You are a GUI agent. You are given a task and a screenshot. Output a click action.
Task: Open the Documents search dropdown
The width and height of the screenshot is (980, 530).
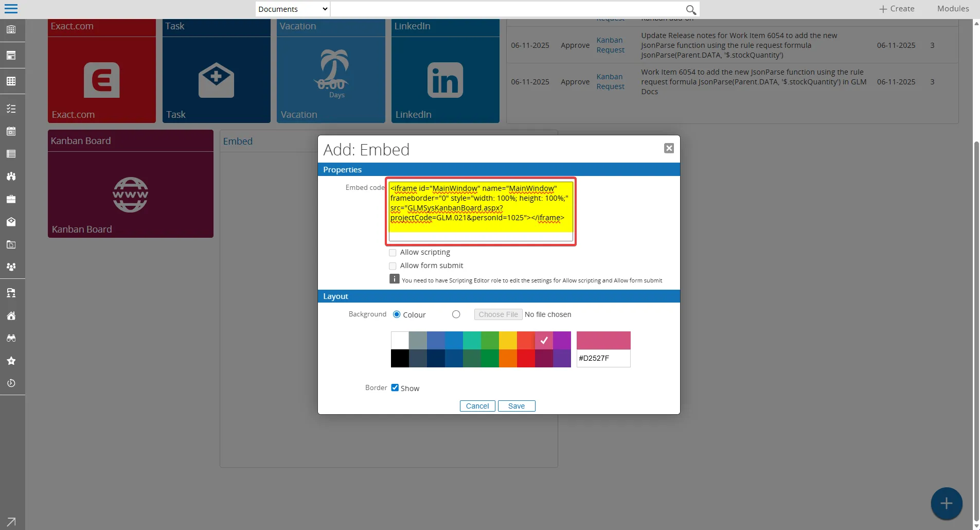[292, 9]
